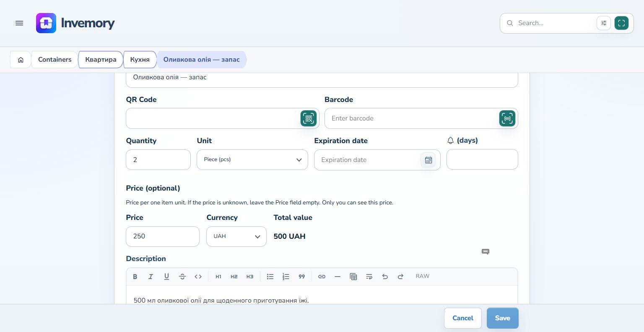Viewport: 644px width, 332px height.
Task: Insert a hyperlink in description
Action: click(322, 277)
